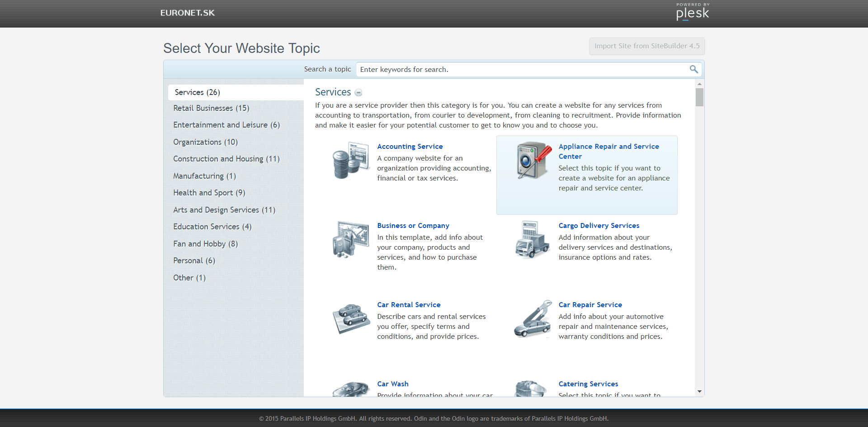868x427 pixels.
Task: Open Personal (6) category
Action: click(194, 261)
